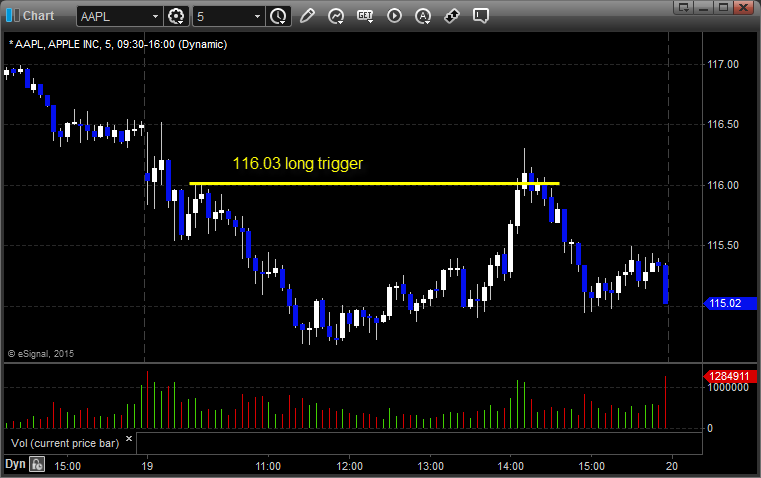The height and width of the screenshot is (478, 761).
Task: Maximize the chart window
Action: [723, 7]
